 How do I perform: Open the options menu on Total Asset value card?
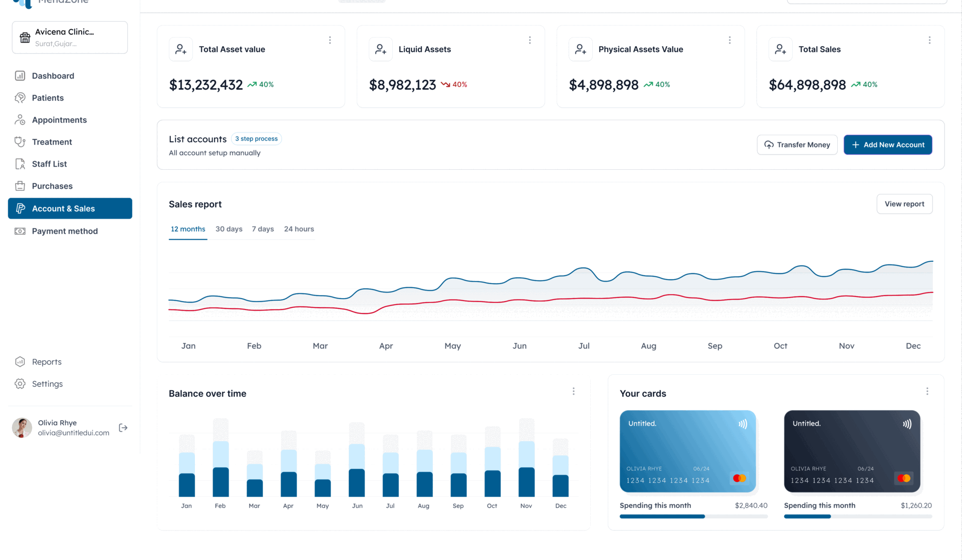point(330,40)
